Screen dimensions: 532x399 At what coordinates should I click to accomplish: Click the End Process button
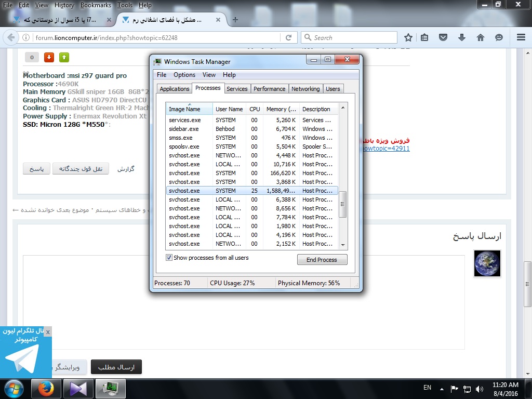coord(322,260)
